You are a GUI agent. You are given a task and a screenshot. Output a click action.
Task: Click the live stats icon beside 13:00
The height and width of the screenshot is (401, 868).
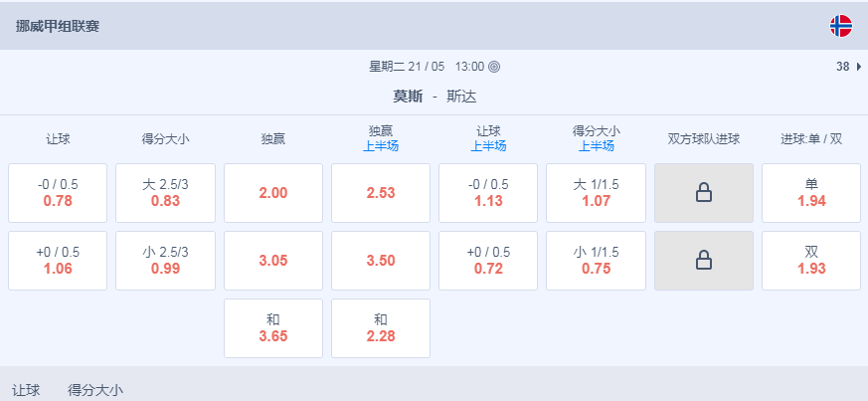[x=494, y=67]
